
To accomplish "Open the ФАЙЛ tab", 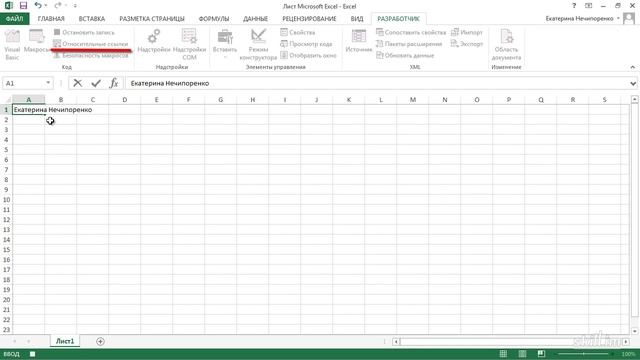I will [x=15, y=19].
